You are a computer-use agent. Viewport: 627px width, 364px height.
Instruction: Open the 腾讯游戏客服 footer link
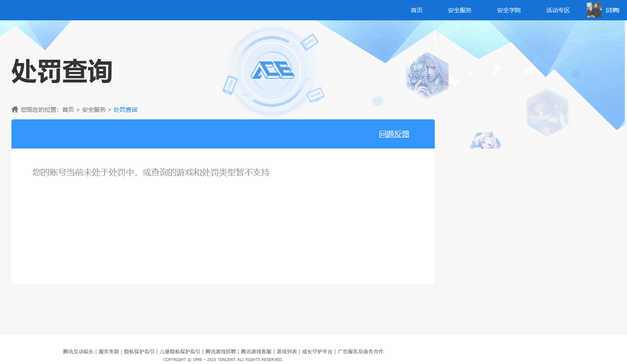pos(255,351)
